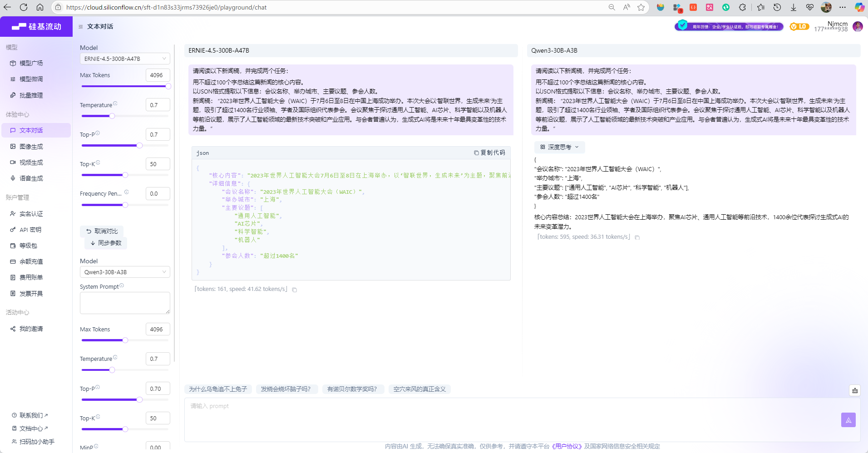868x453 pixels.
Task: Click 扫码加小助手 link
Action: click(33, 442)
